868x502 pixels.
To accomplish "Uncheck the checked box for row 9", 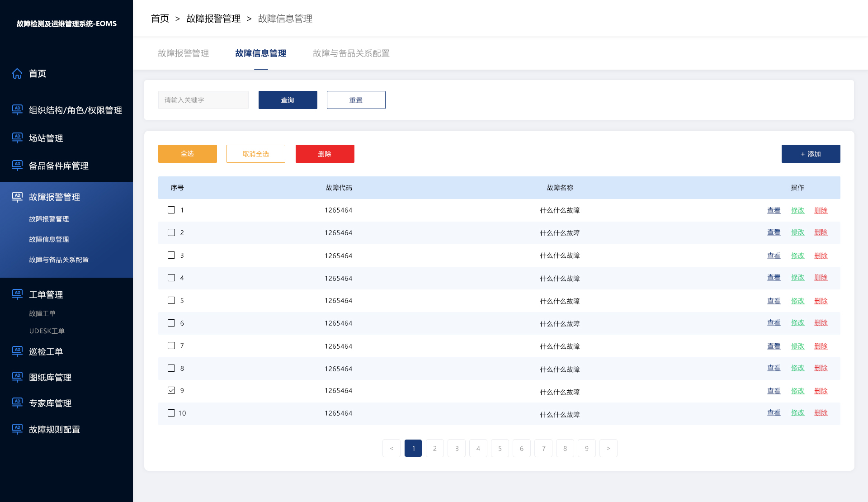I will pyautogui.click(x=171, y=390).
